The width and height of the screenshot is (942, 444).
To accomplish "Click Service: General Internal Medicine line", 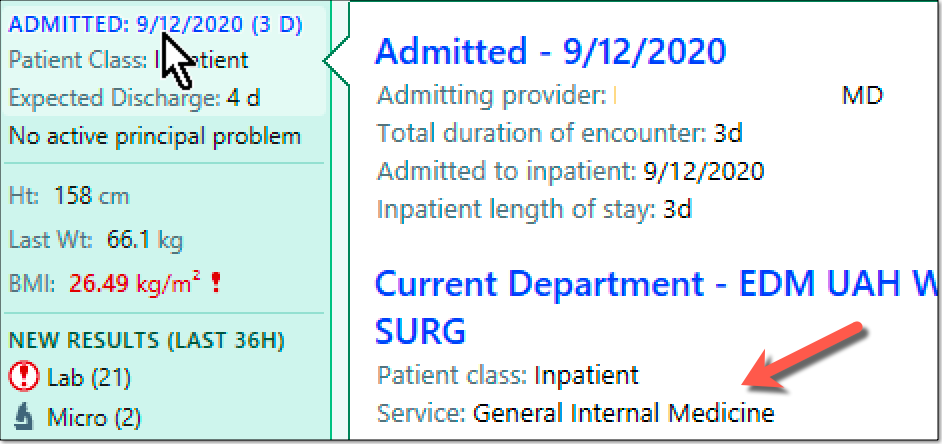I will (576, 413).
